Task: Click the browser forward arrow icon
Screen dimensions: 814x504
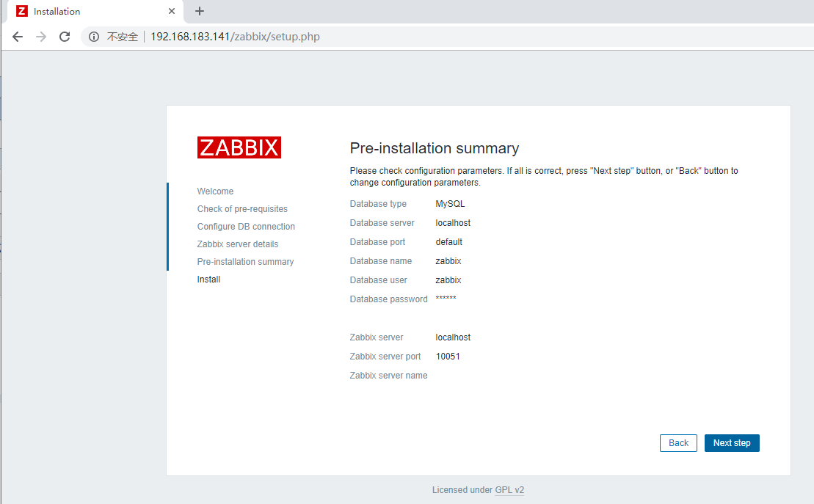Action: click(41, 37)
